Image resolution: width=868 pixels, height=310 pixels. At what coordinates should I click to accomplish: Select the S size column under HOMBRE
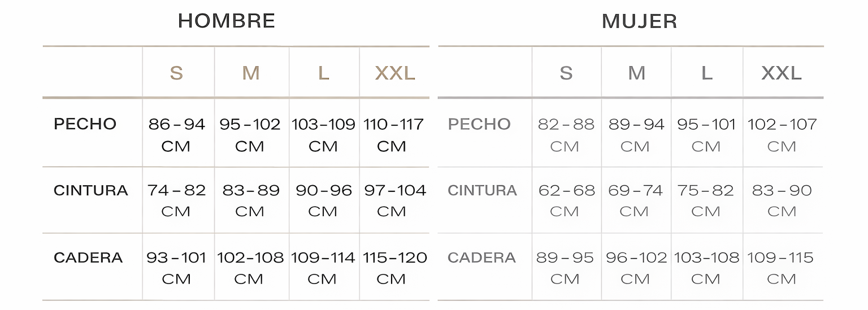tap(176, 73)
